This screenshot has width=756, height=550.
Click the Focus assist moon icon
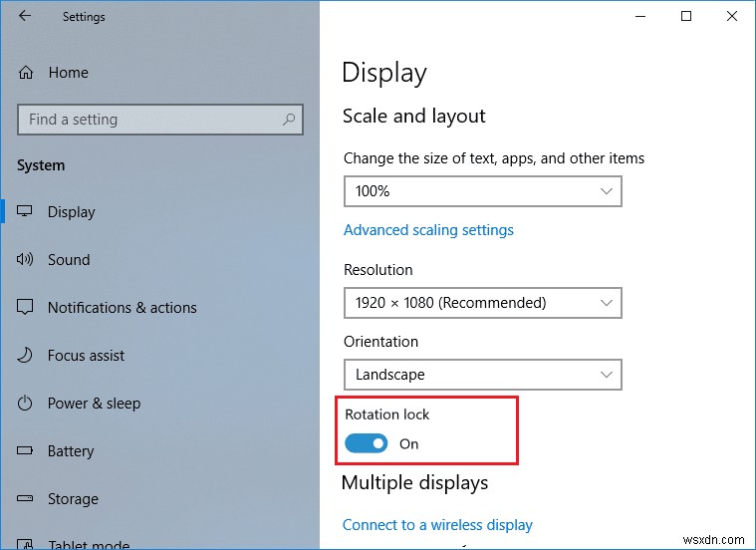pos(26,356)
